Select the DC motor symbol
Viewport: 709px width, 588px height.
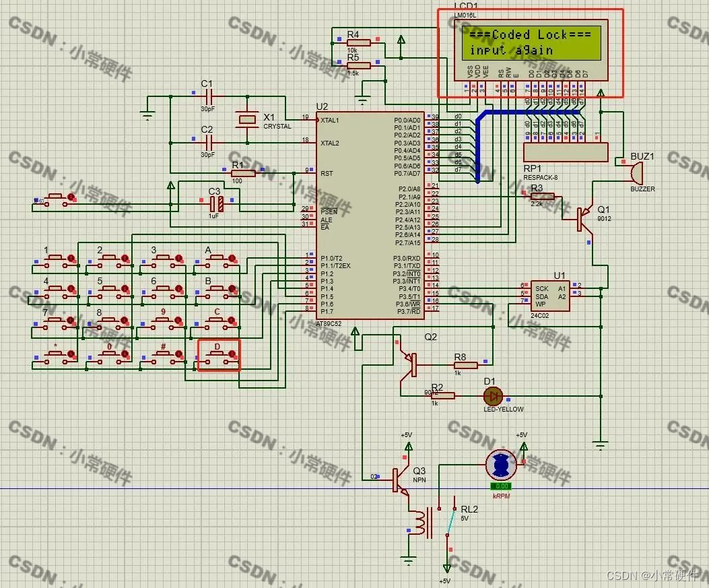[500, 465]
